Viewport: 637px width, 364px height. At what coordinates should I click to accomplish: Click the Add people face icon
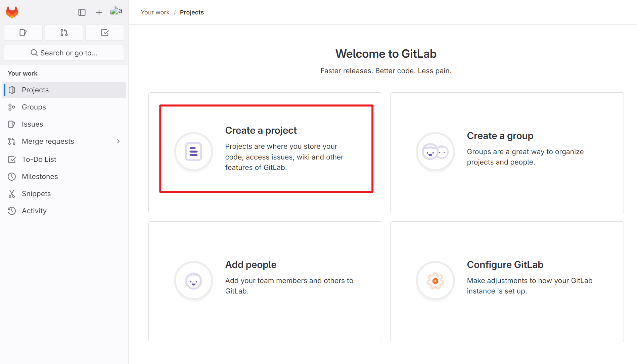coord(193,281)
